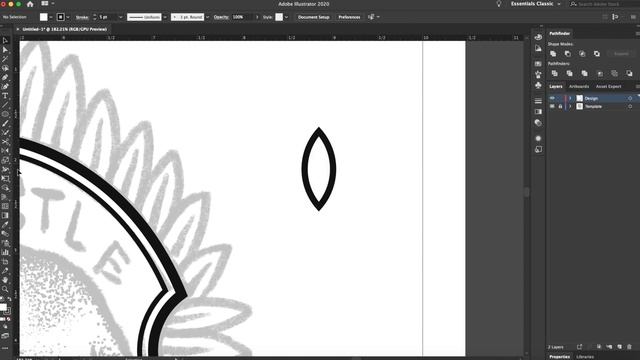Select the Zoom tool
The height and width of the screenshot is (360, 640).
pos(5,289)
